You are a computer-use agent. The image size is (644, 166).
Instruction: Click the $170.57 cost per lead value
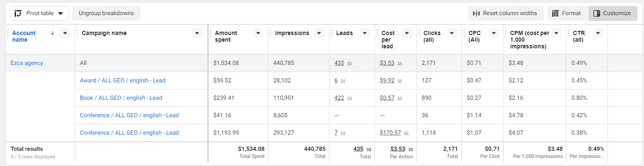coord(390,133)
